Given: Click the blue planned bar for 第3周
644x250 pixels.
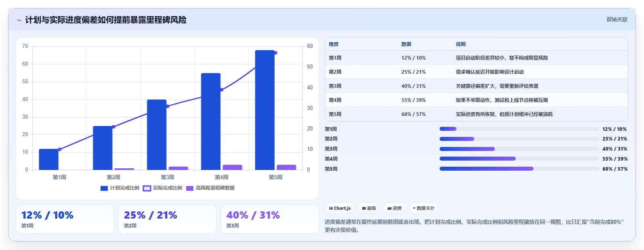Looking at the screenshot, I should point(157,134).
